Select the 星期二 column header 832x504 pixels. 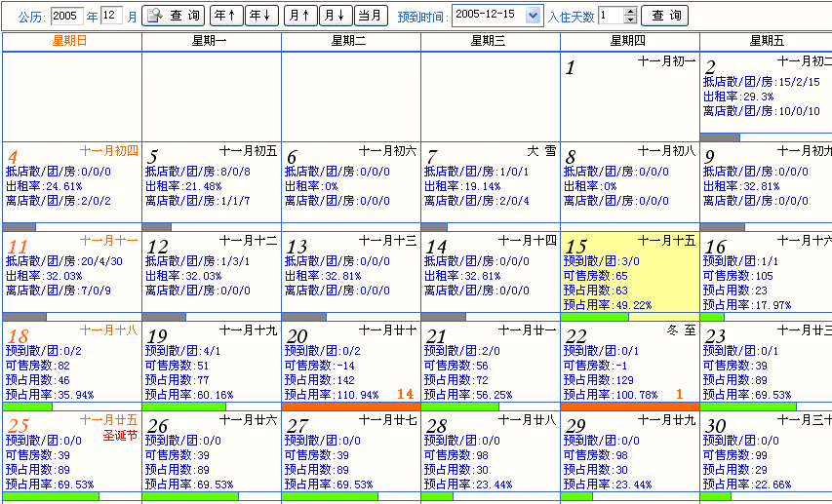[348, 41]
